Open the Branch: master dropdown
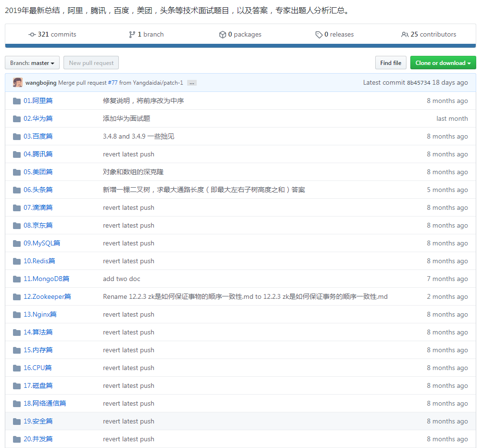Image resolution: width=482 pixels, height=448 pixels. pyautogui.click(x=32, y=63)
